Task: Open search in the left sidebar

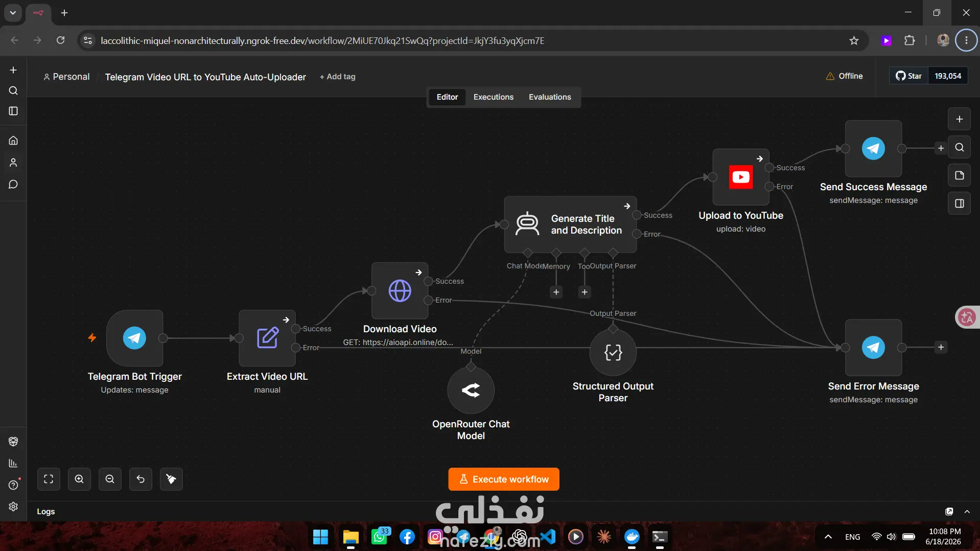Action: point(13,90)
